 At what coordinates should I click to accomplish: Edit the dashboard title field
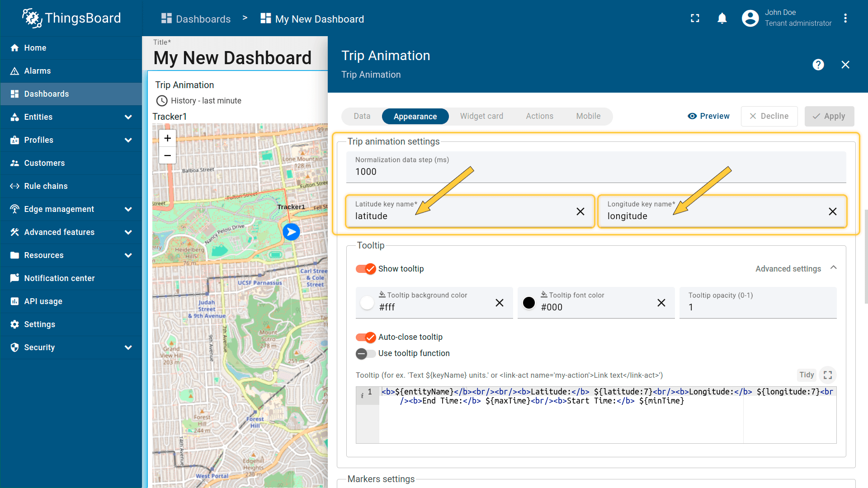[232, 58]
